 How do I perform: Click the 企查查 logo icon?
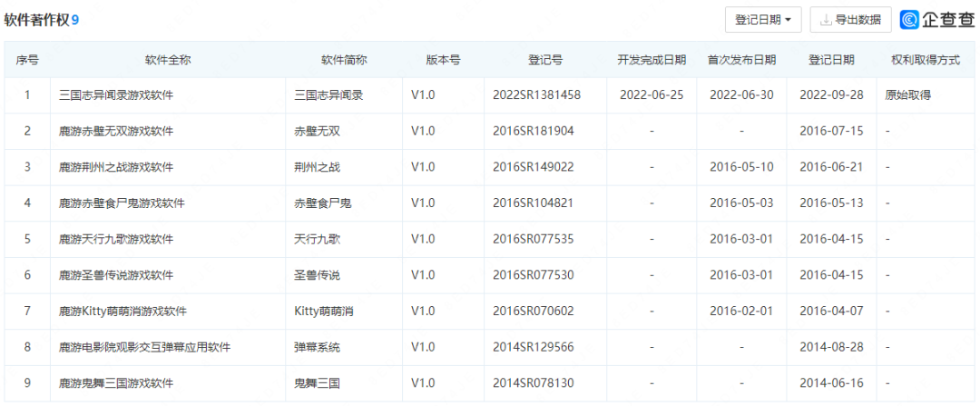[908, 20]
